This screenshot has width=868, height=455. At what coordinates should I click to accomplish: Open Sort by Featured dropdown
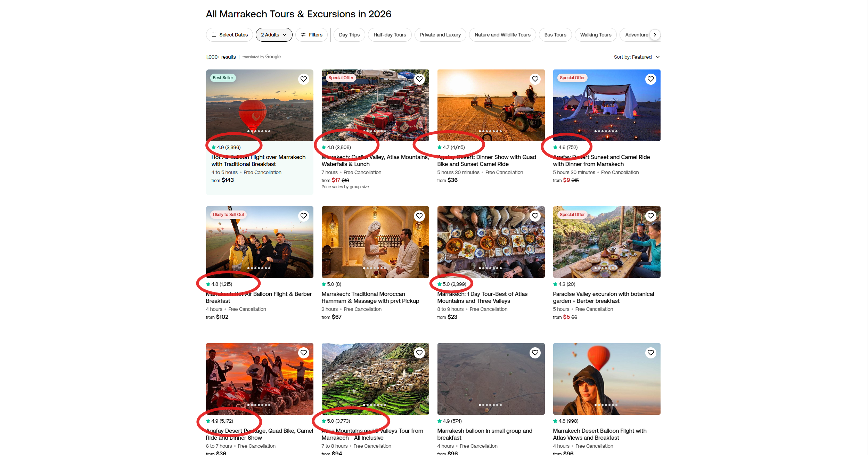636,57
